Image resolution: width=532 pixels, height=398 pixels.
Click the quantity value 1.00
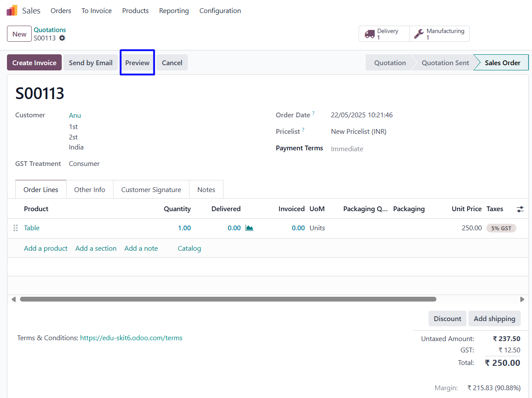click(x=184, y=228)
